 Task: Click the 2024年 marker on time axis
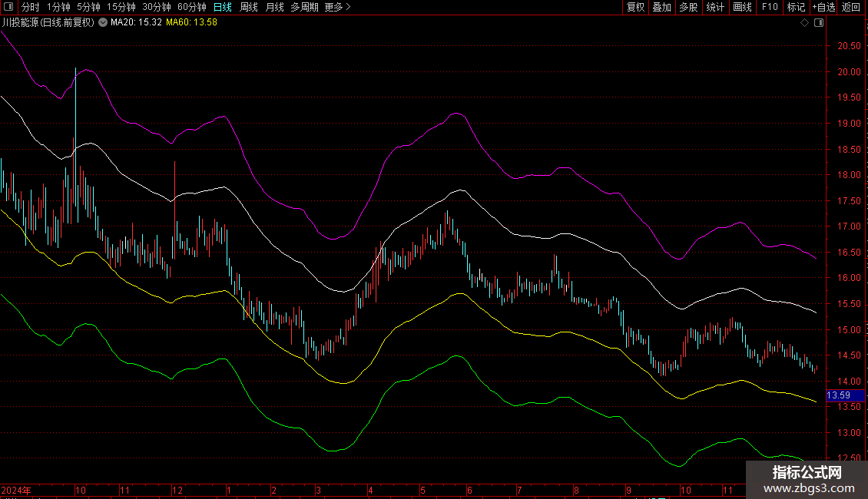coord(16,490)
